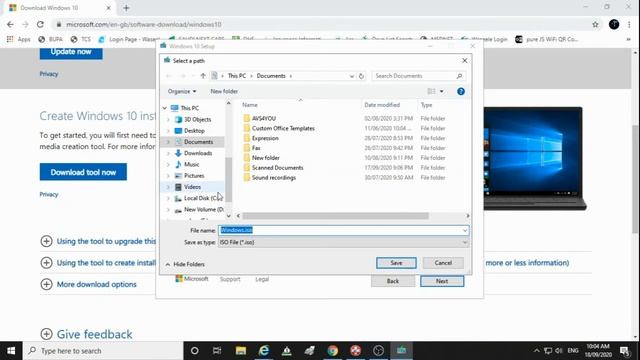Click search magnifier in Search Documents box
This screenshot has height=360, width=640.
459,76
